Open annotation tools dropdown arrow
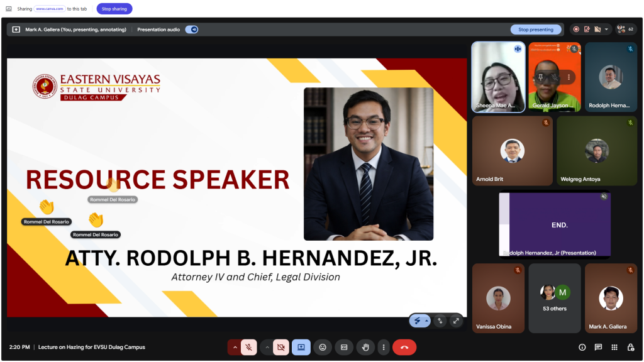 point(426,321)
